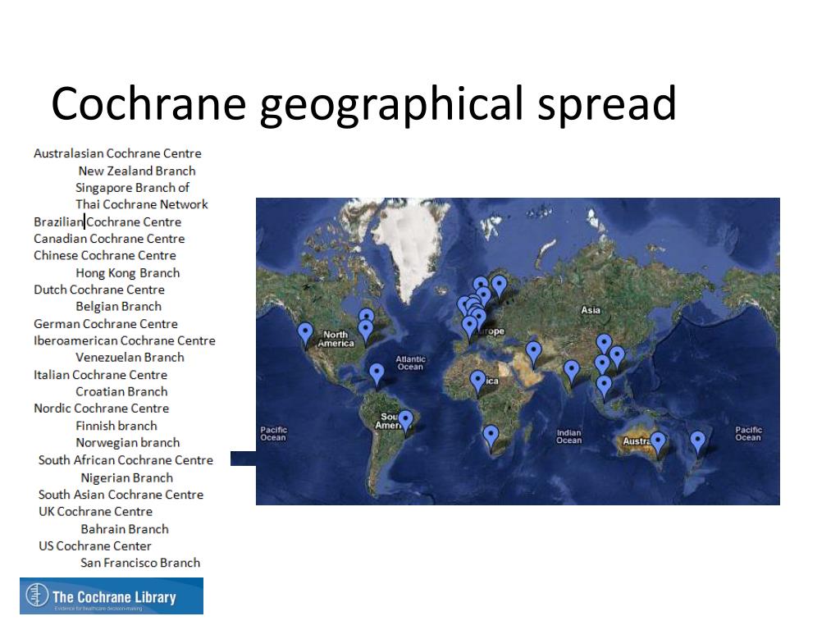Click the New Zealand Branch entry
Image resolution: width=840 pixels, height=630 pixels.
click(137, 171)
